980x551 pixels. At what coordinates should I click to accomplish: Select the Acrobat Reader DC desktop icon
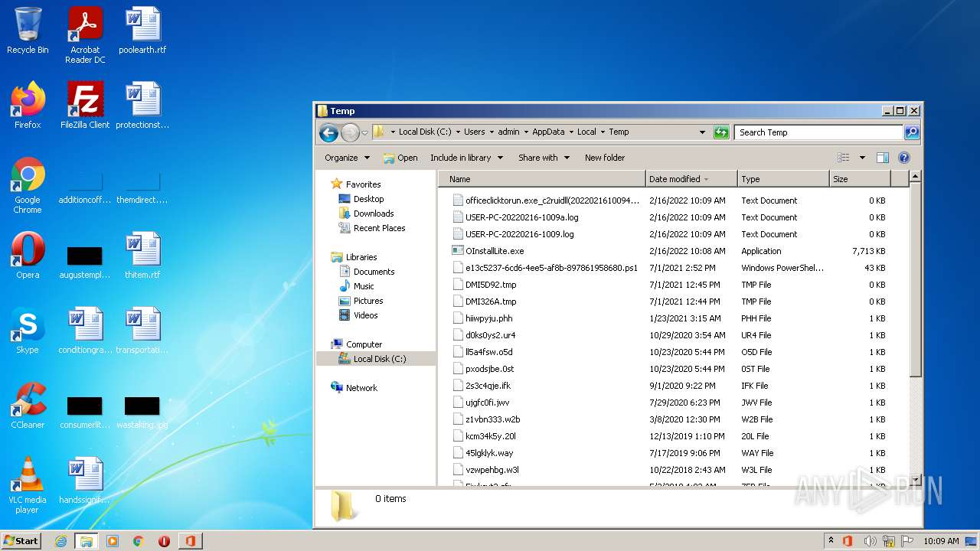coord(85,35)
